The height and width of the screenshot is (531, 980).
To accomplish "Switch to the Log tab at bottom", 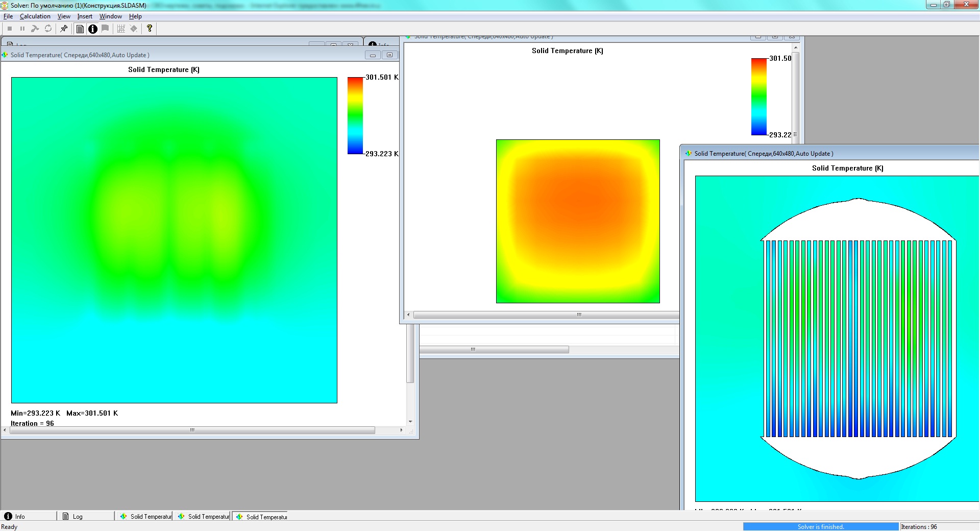I will [86, 516].
